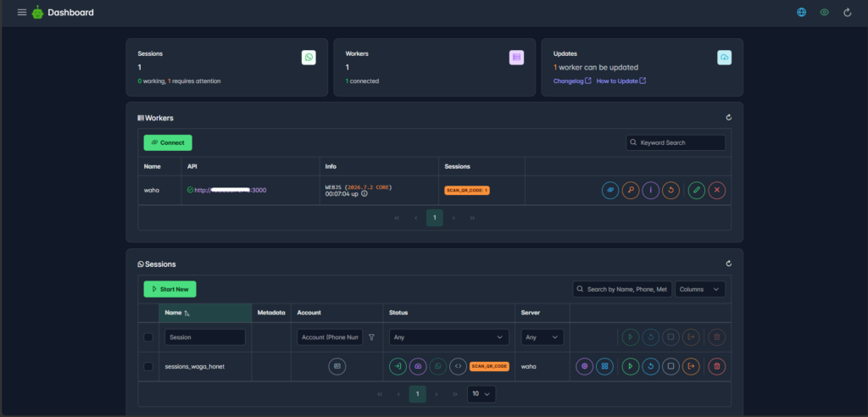Restart sessions_waga_honet with the blue restart icon
This screenshot has height=417, width=868.
pyautogui.click(x=650, y=366)
